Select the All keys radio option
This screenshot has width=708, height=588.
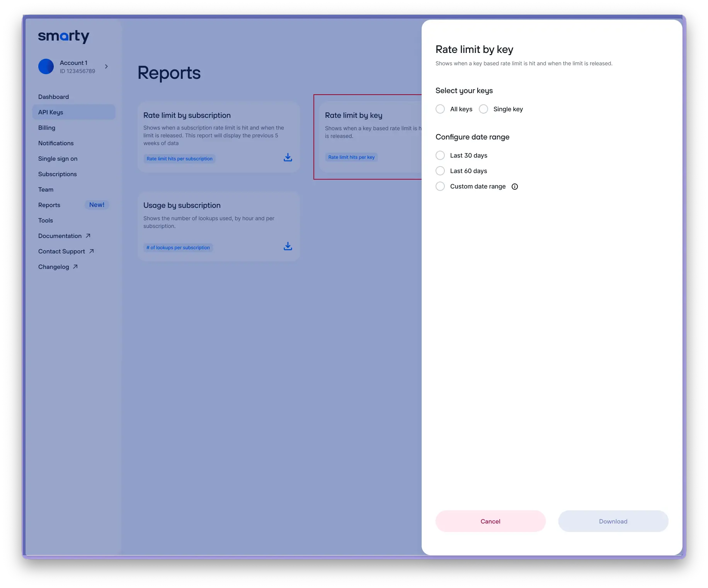[440, 109]
